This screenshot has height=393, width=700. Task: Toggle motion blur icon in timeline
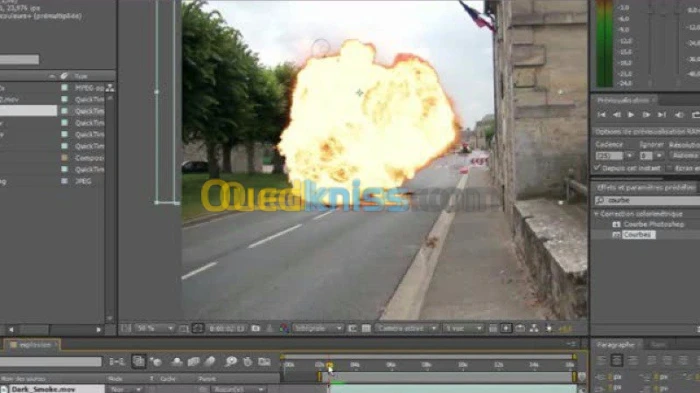click(210, 362)
